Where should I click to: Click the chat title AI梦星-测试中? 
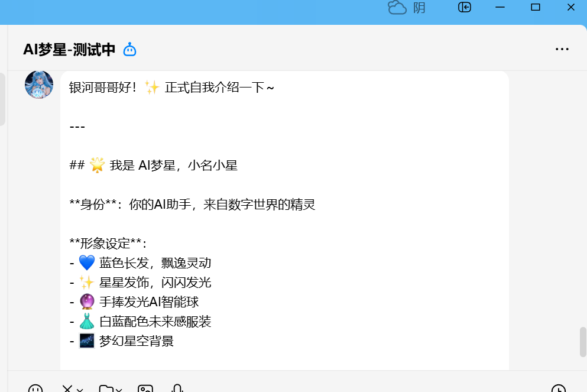coord(69,50)
